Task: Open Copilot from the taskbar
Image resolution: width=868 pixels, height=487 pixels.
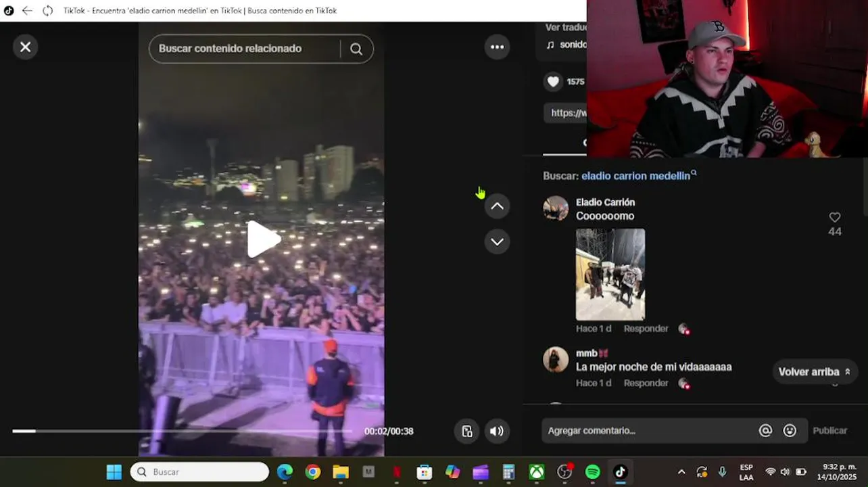Action: 452,472
